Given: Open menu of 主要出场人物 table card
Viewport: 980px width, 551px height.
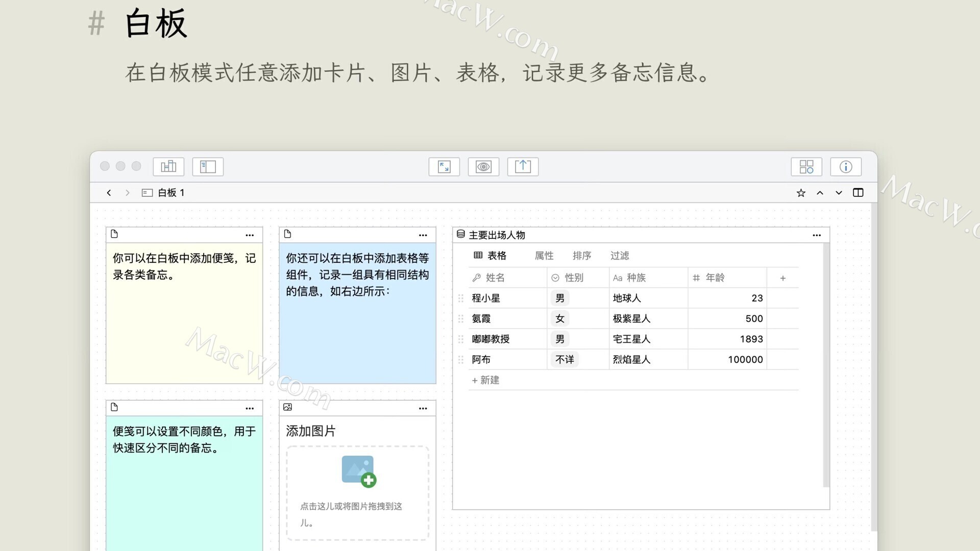Looking at the screenshot, I should point(817,235).
